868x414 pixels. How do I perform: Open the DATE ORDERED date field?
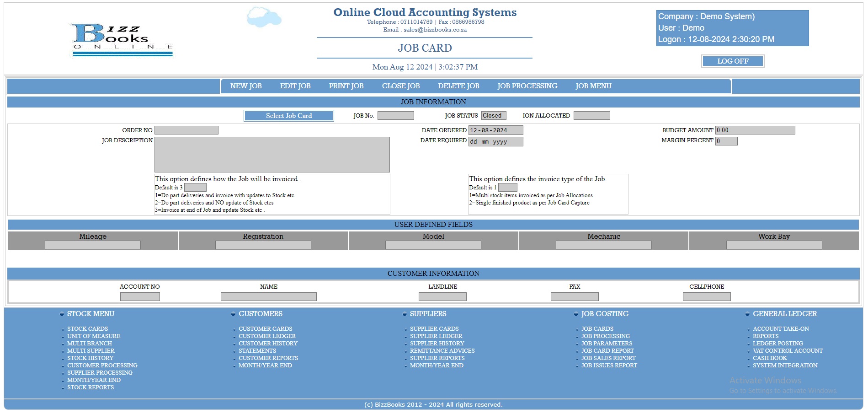click(495, 130)
